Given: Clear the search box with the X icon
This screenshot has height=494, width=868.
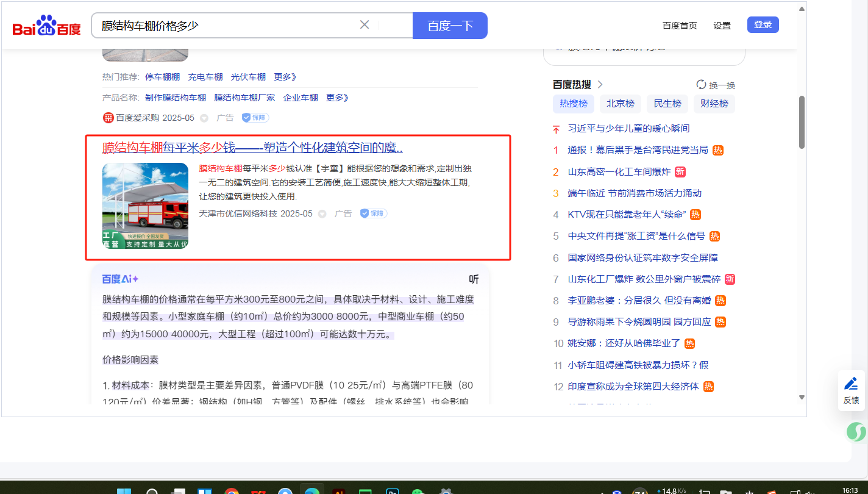Looking at the screenshot, I should [x=365, y=25].
